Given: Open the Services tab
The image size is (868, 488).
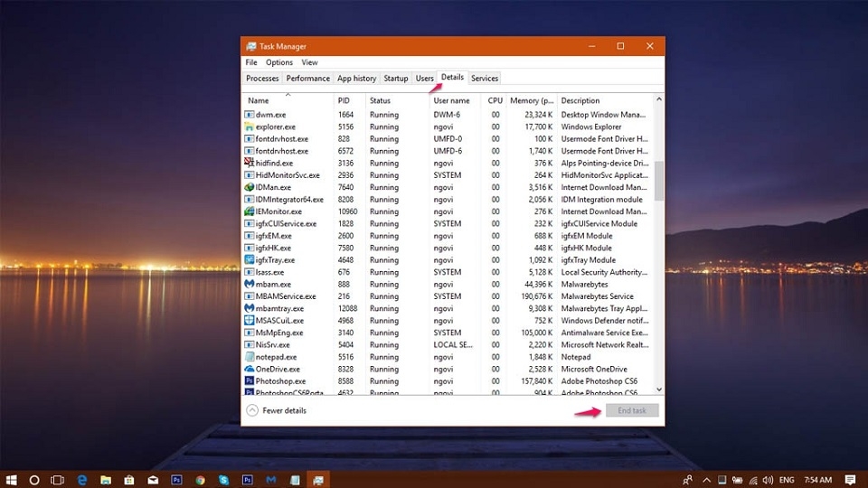Looking at the screenshot, I should [485, 79].
